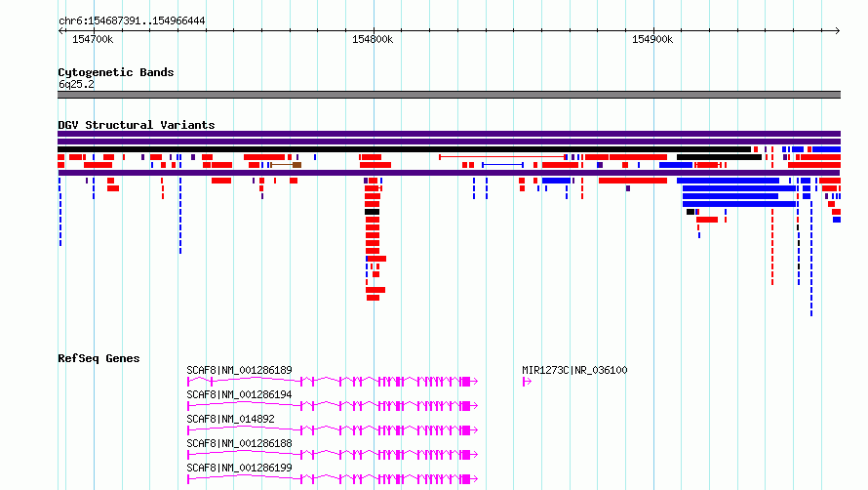Viewport: 868px width, 490px height.
Task: Click the gene model under SCAF8|NM_001286199
Action: click(x=333, y=479)
